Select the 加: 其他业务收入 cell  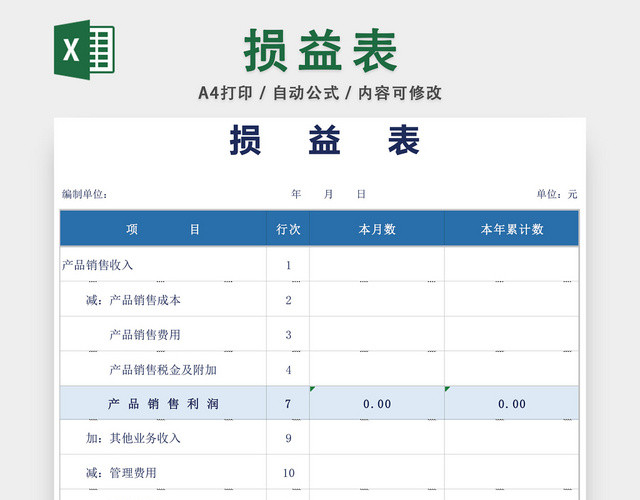[163, 438]
